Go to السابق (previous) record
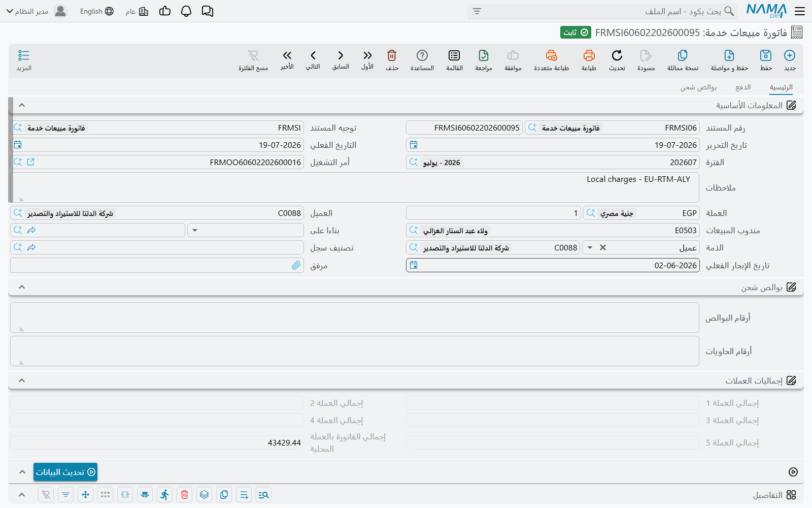This screenshot has width=812, height=508. click(x=341, y=55)
